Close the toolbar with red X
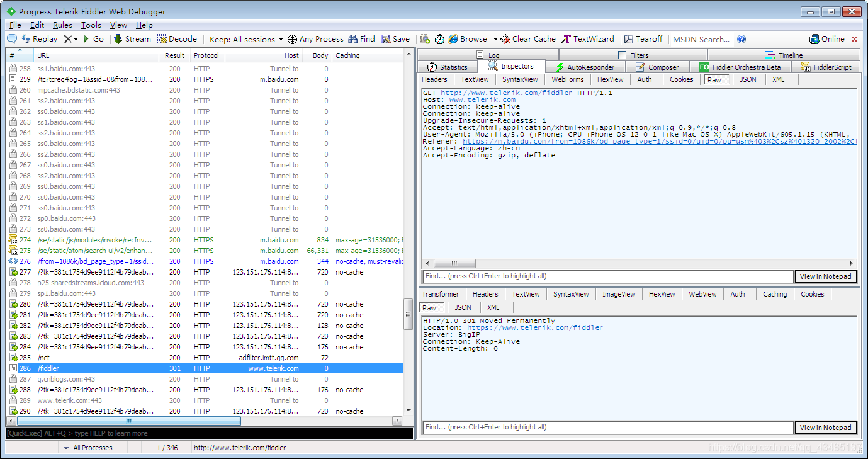 pyautogui.click(x=855, y=39)
